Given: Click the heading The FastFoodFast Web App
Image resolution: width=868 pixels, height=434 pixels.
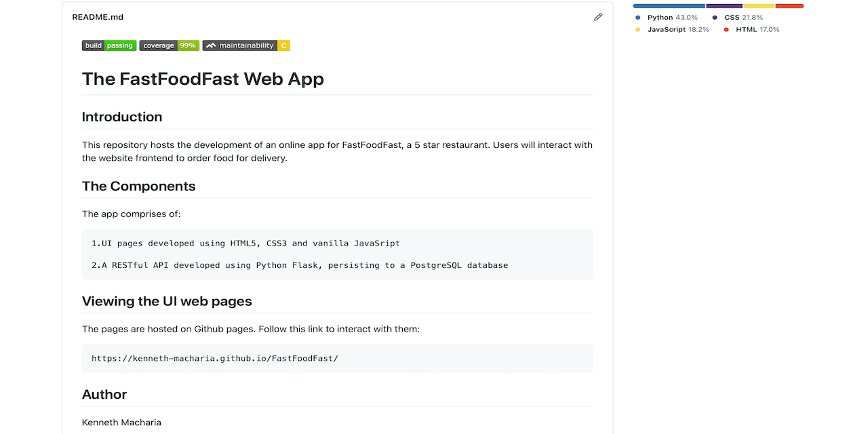Looking at the screenshot, I should (202, 79).
